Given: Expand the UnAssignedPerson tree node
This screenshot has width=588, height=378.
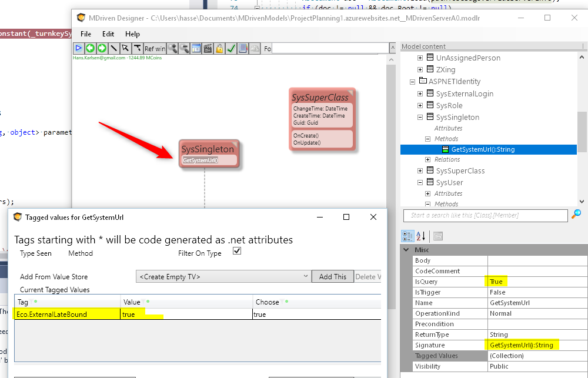Looking at the screenshot, I should tap(420, 58).
